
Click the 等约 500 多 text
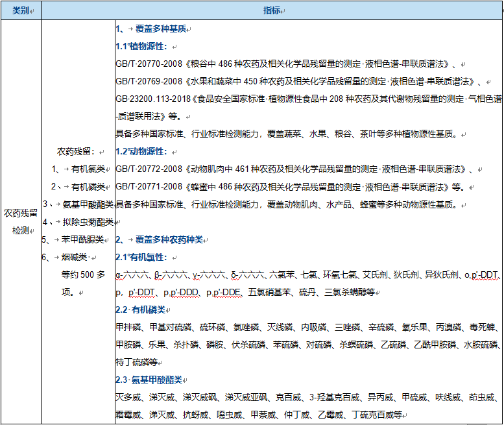tap(83, 274)
